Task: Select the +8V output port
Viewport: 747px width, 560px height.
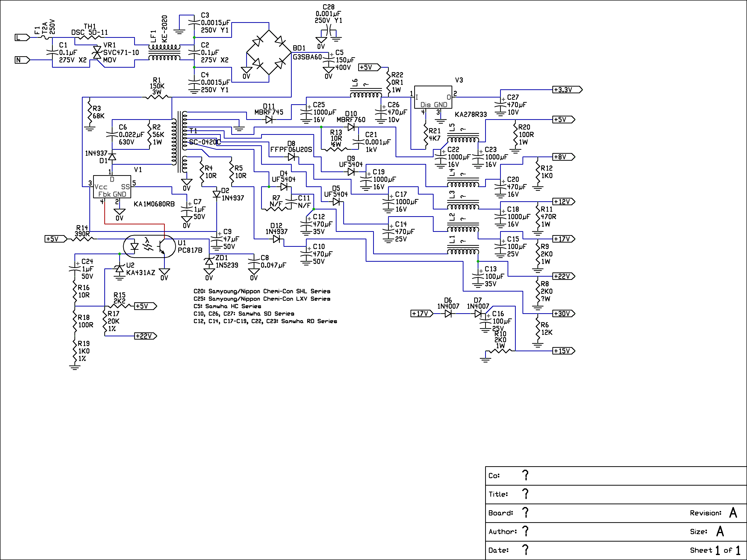Action: [x=564, y=157]
